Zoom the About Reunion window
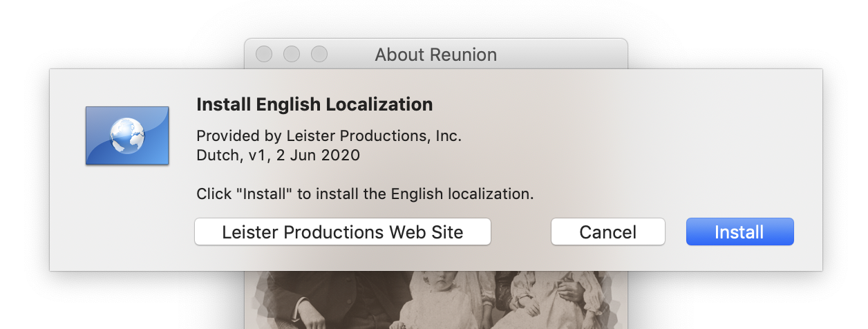868x329 pixels. (319, 54)
